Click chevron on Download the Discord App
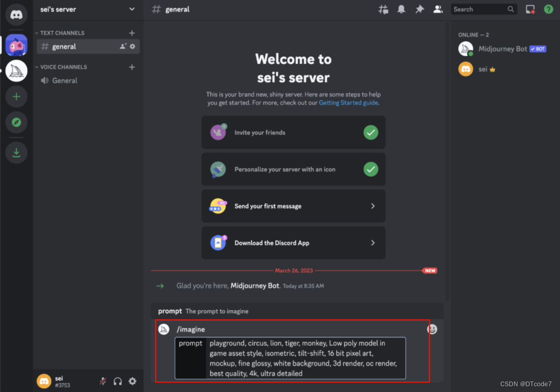 point(372,243)
